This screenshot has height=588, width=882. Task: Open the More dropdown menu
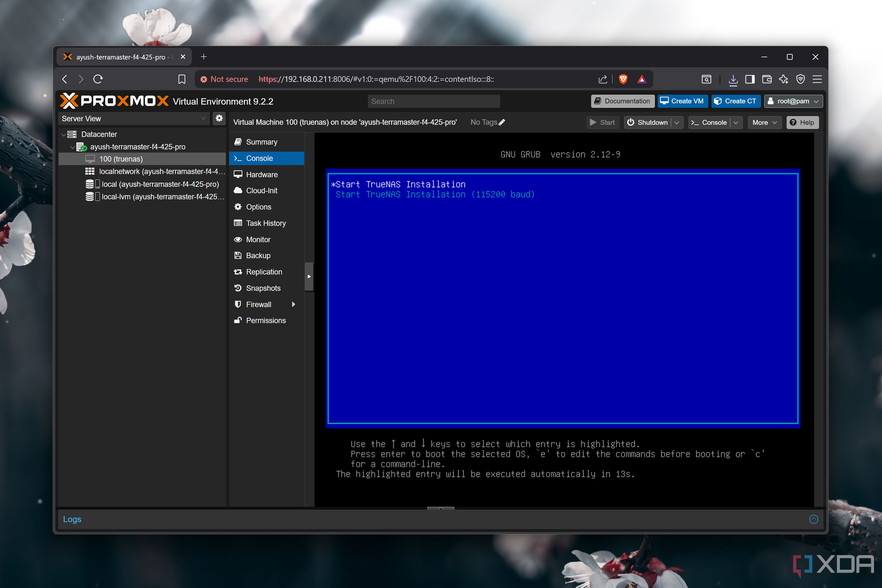pyautogui.click(x=764, y=122)
